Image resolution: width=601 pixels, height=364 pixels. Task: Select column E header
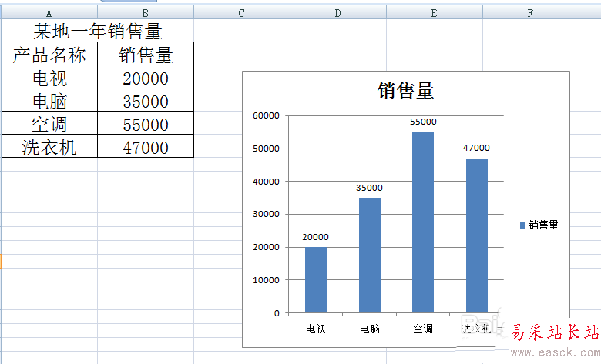coord(435,13)
